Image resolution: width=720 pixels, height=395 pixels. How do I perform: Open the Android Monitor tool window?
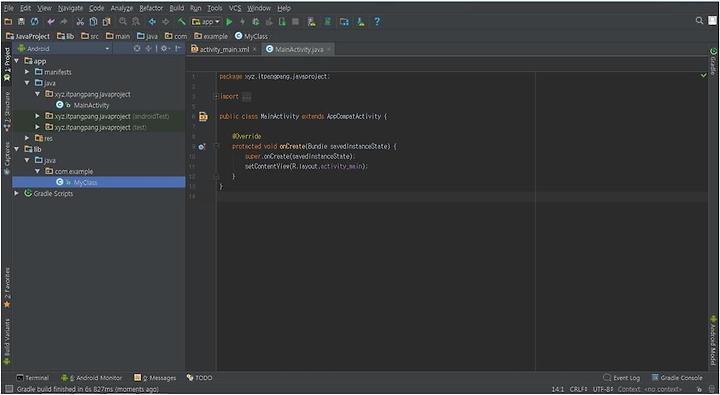click(x=91, y=378)
